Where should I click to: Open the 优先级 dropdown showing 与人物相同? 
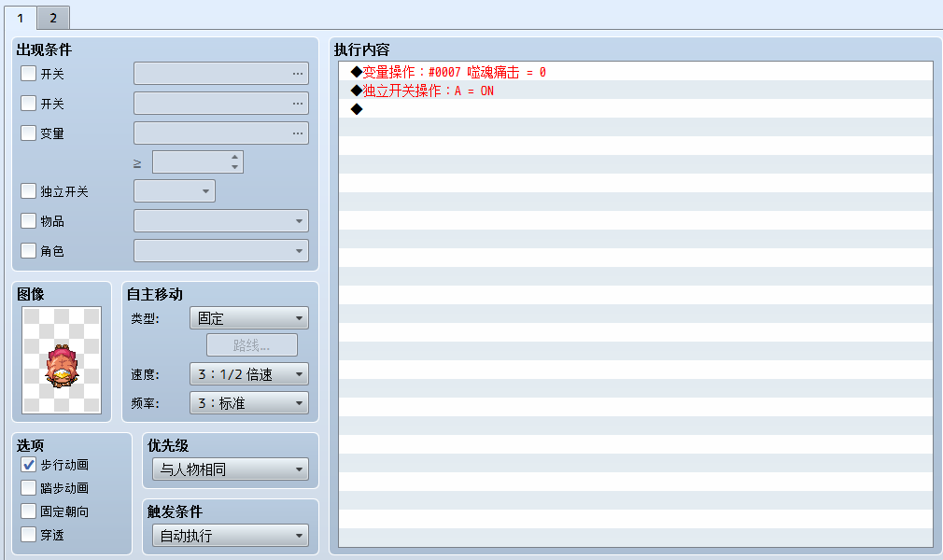coord(231,469)
